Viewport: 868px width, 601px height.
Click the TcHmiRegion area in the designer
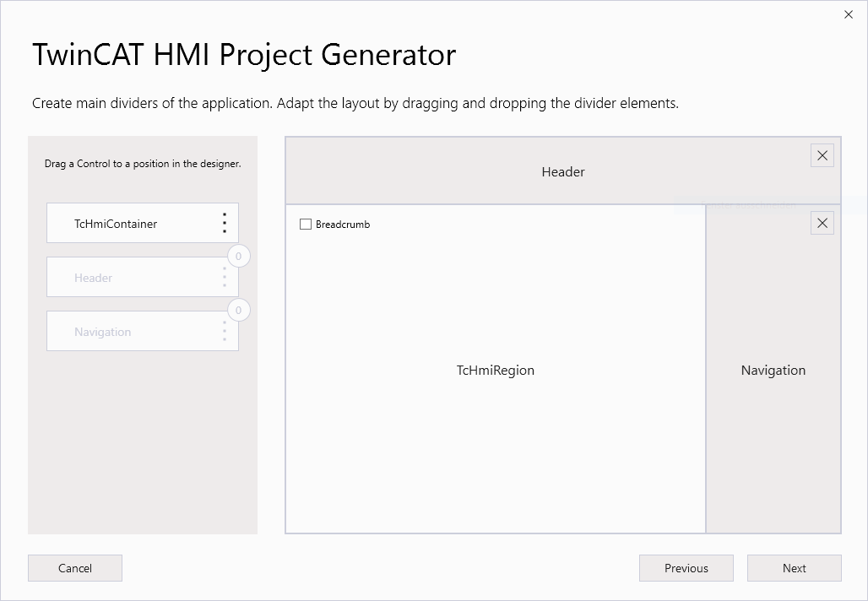pos(495,371)
